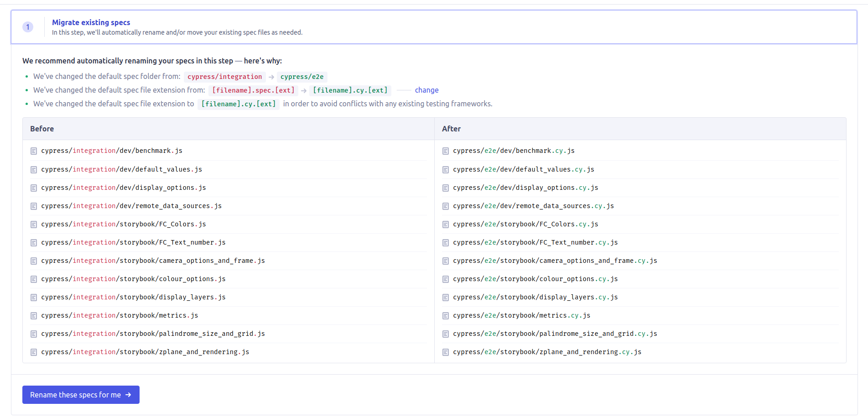Viewport: 868px width, 418px height.
Task: Click file icon beside Before integration/storybook/FC_Text_number.js
Action: tap(34, 243)
